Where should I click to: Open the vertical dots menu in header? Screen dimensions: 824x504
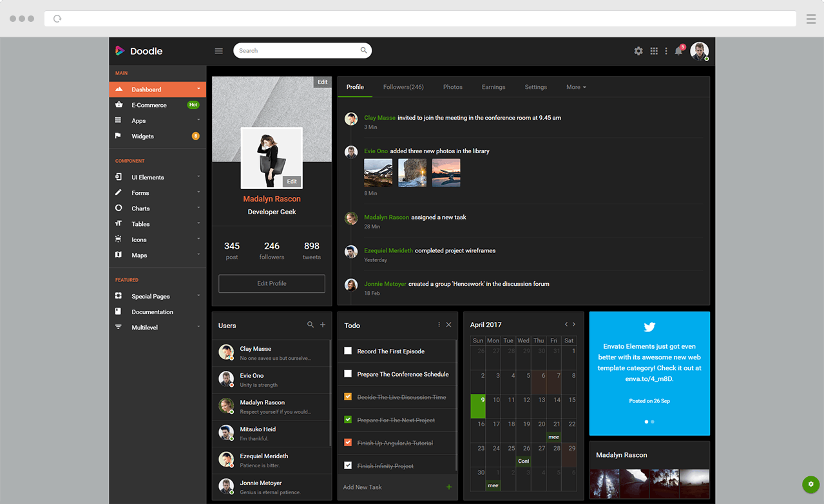[x=666, y=51]
